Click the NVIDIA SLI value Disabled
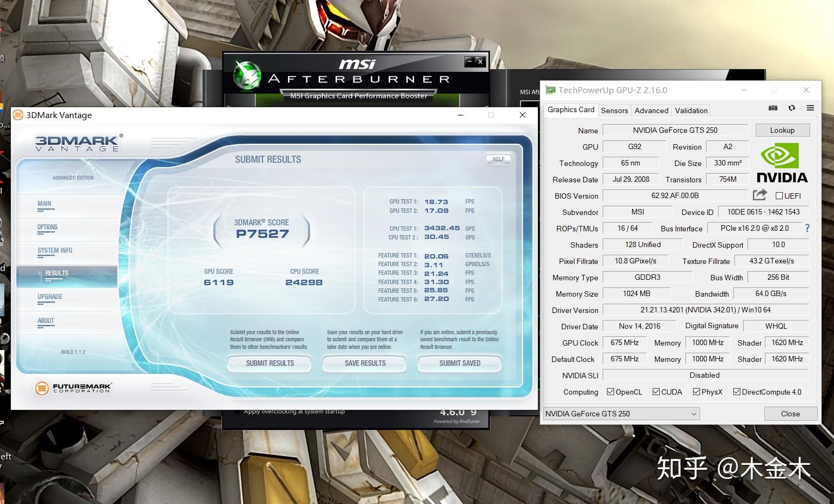This screenshot has height=504, width=834. [x=706, y=375]
